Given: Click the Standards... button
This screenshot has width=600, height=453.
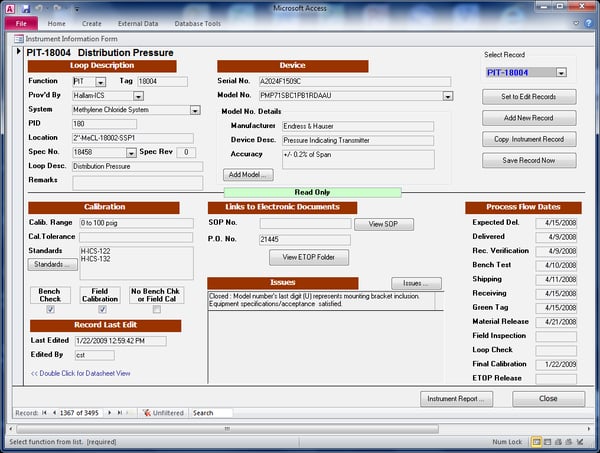Looking at the screenshot, I should pos(52,264).
